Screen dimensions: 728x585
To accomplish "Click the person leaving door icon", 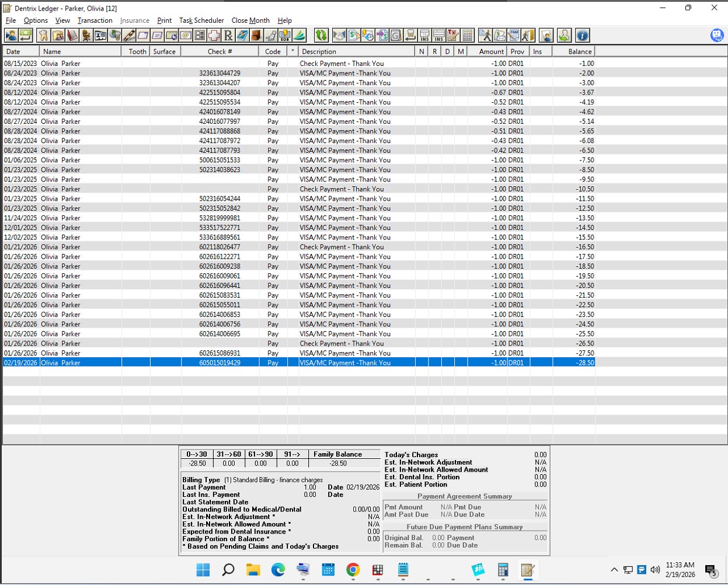I will pos(528,36).
